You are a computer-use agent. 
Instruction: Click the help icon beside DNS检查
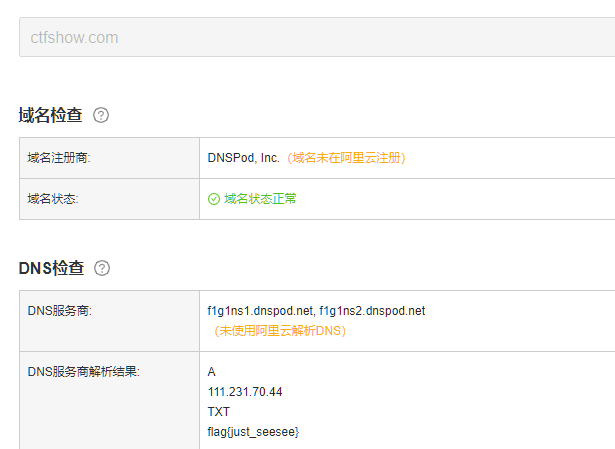click(x=102, y=268)
